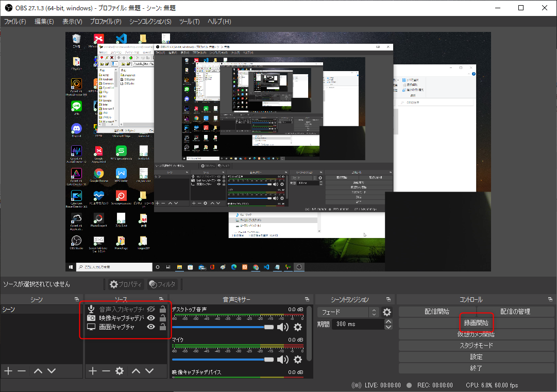Click the 配信開始 button
This screenshot has height=392, width=557.
[437, 312]
